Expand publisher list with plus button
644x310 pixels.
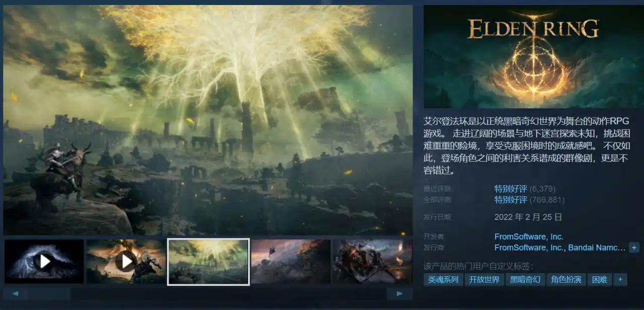click(634, 248)
